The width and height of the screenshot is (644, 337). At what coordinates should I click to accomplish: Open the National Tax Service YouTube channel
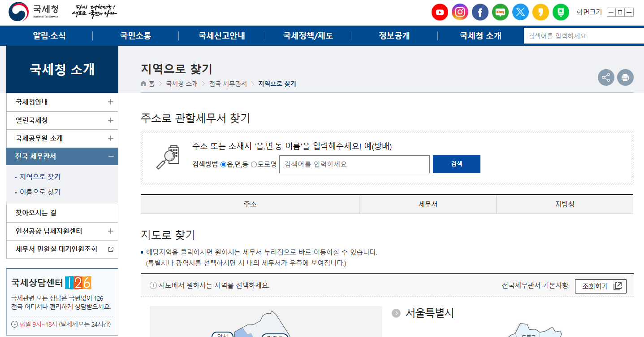440,12
